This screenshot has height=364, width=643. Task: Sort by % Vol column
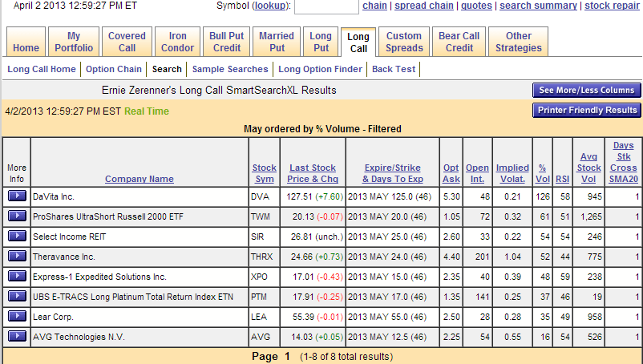543,173
